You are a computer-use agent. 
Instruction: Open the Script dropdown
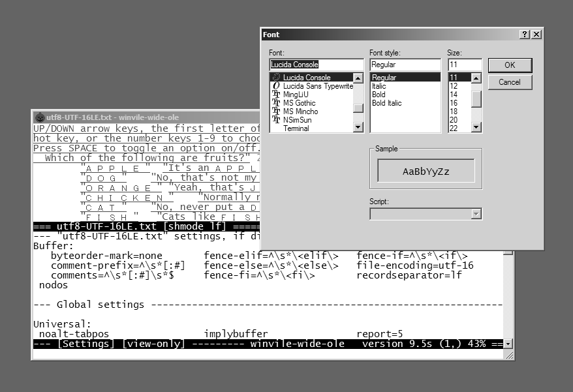(x=476, y=214)
